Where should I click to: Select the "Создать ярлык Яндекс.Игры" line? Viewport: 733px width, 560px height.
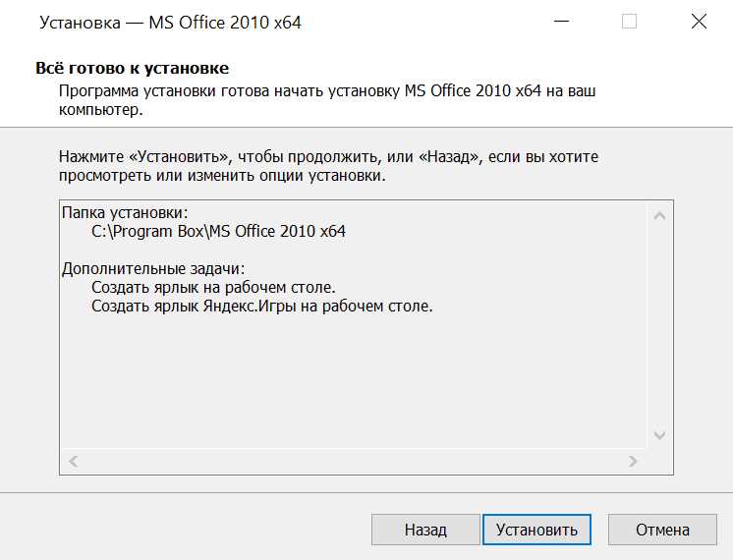click(x=261, y=306)
